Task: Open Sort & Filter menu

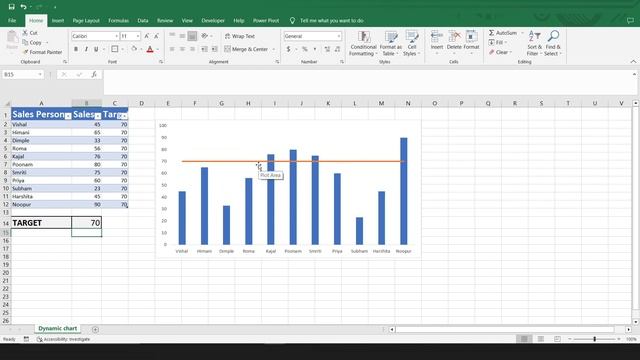Action: coord(534,43)
